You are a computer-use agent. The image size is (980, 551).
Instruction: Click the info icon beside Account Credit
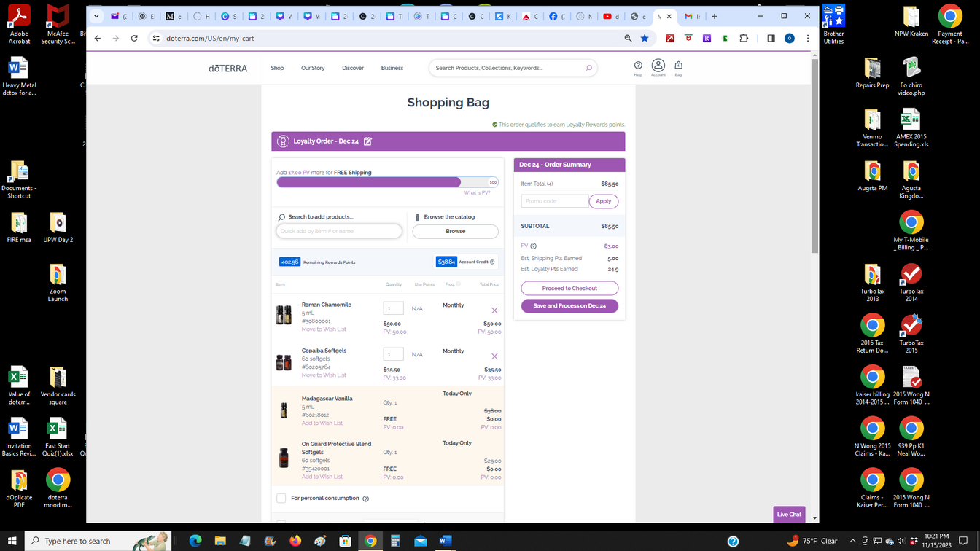click(492, 262)
